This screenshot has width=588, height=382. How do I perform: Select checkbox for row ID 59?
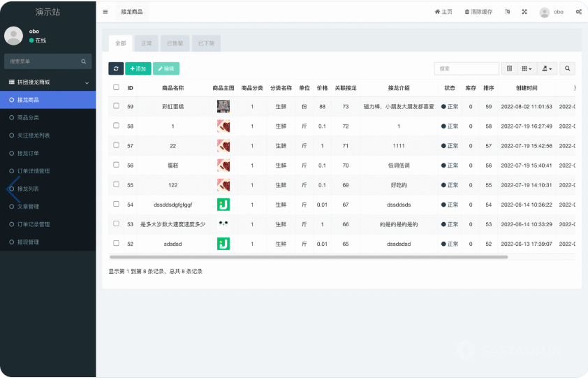click(x=116, y=106)
